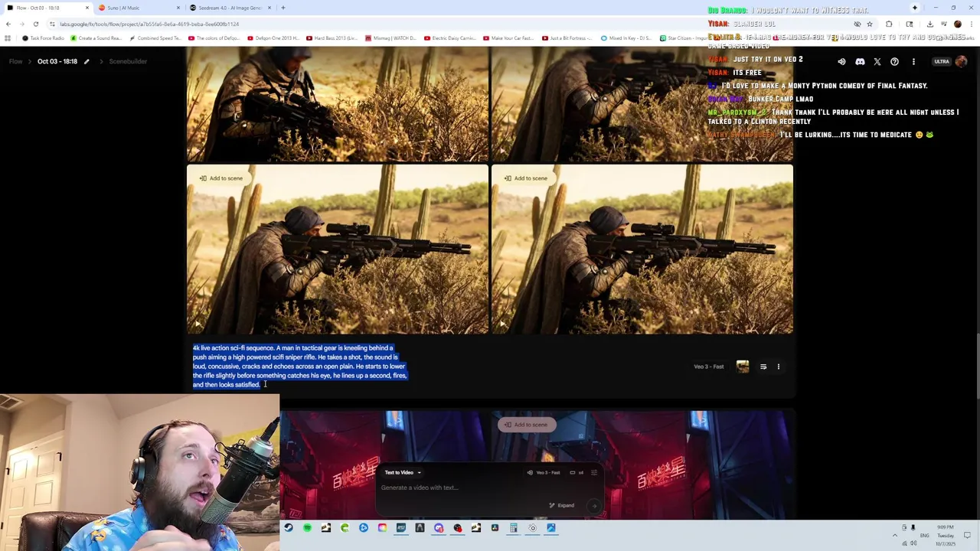Submit prompt with the arrow button
This screenshot has height=551, width=980.
pyautogui.click(x=594, y=506)
